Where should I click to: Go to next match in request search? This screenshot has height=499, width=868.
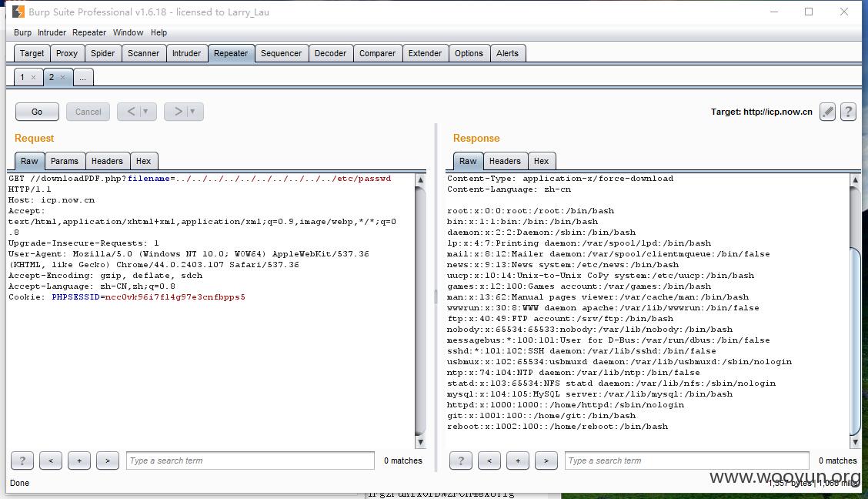pos(108,460)
